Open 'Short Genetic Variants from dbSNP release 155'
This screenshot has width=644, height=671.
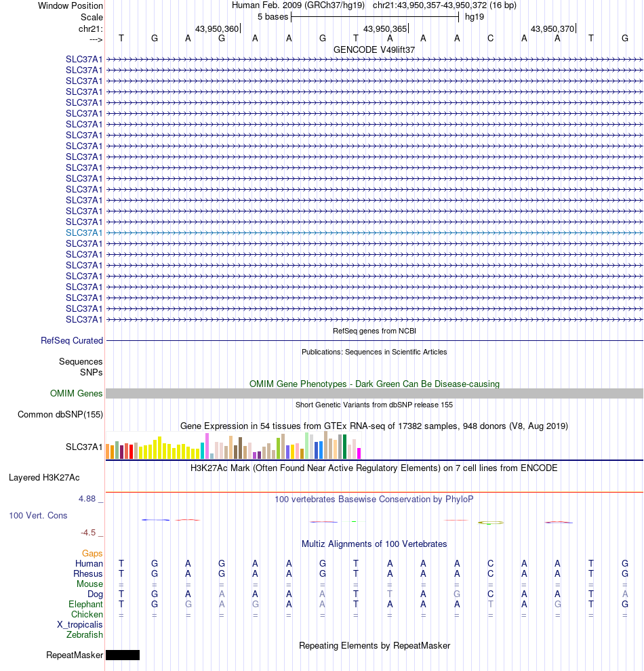(x=374, y=405)
